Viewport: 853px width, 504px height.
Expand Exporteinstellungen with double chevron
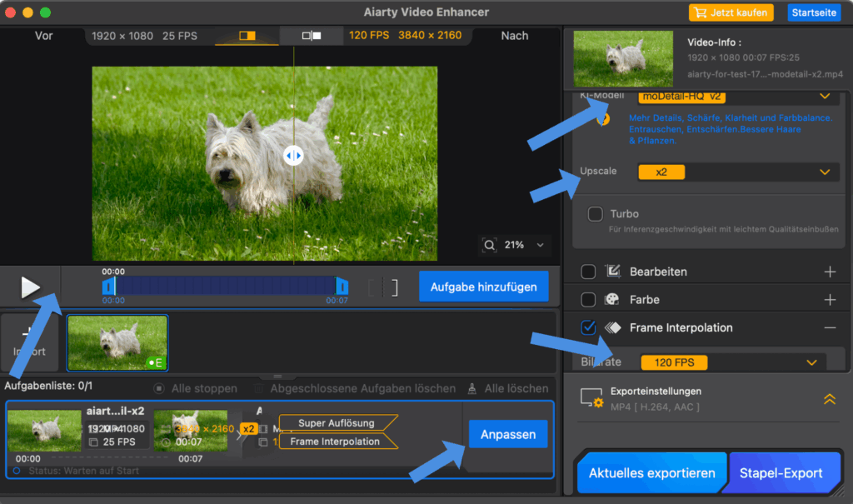pyautogui.click(x=829, y=399)
